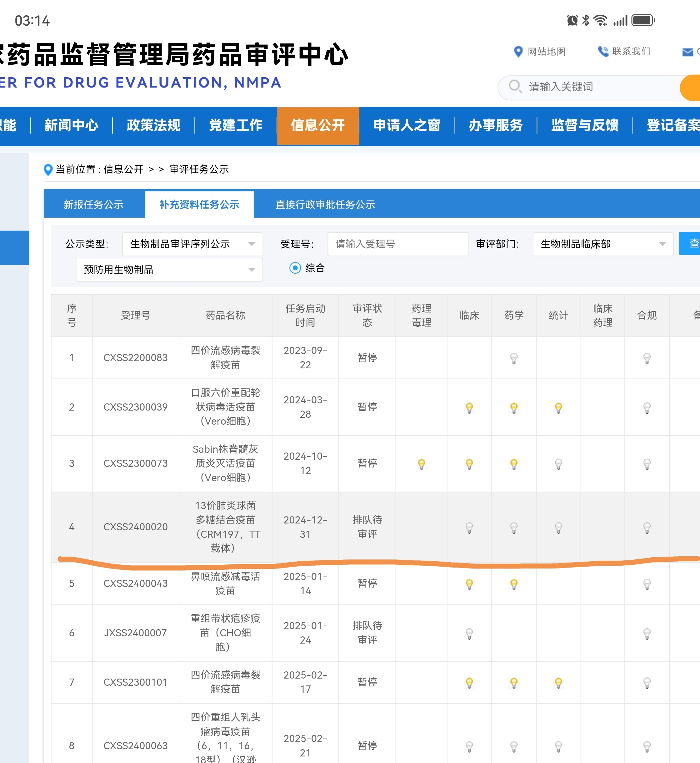Click 排队待审评 status for CXSS2400020
Screen dimensions: 700x763
[x=367, y=527]
